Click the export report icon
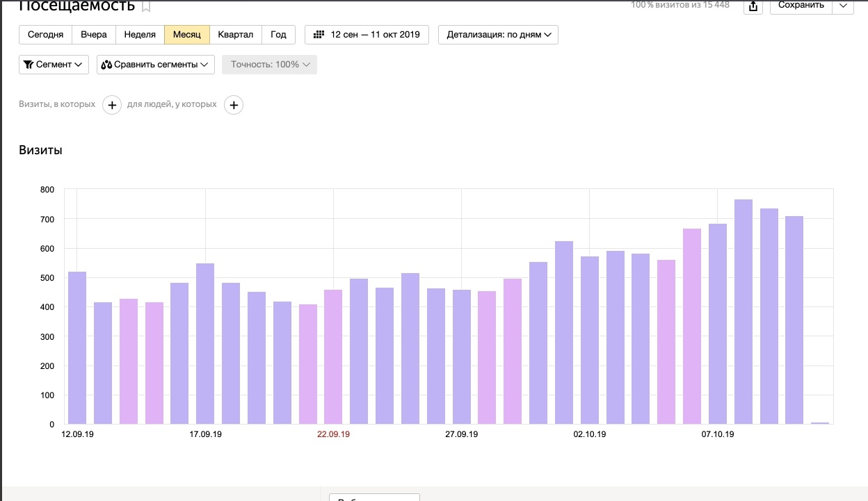Screen dimensions: 868x501 753,6
